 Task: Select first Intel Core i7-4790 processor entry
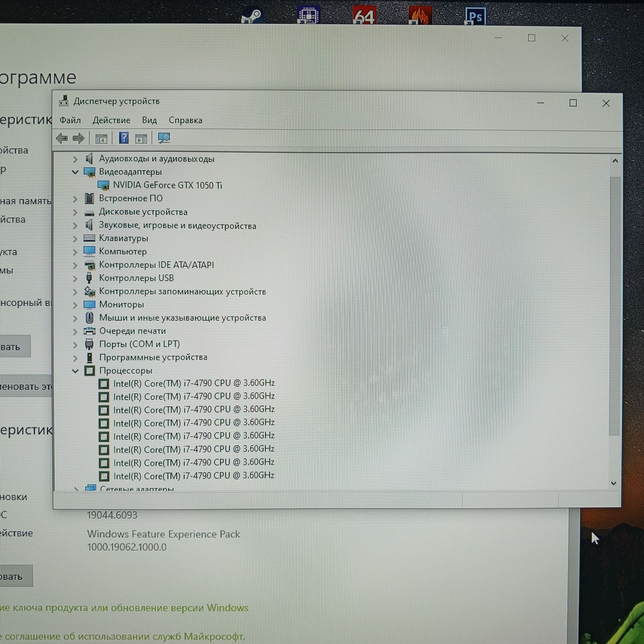194,383
